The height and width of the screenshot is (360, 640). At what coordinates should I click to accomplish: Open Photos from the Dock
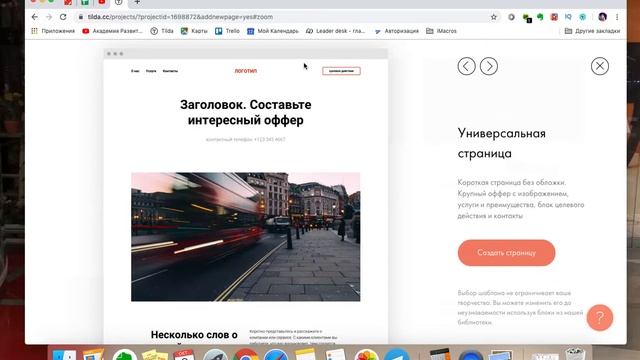coord(366,354)
